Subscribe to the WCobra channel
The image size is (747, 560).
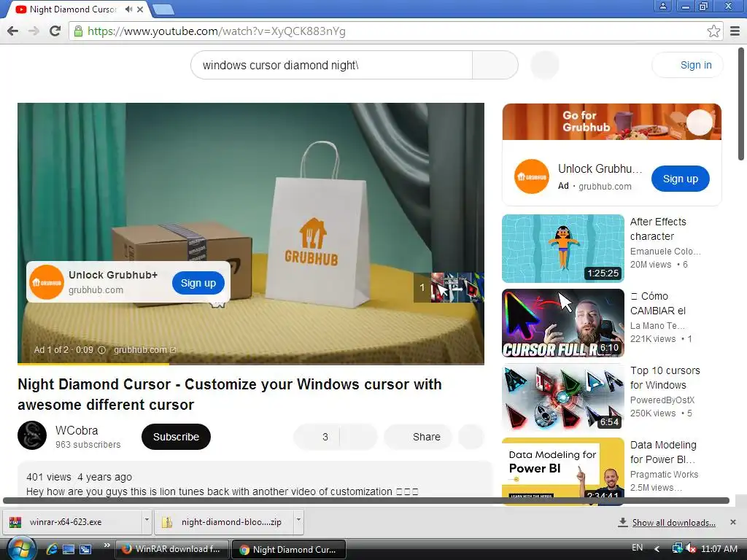coord(176,437)
